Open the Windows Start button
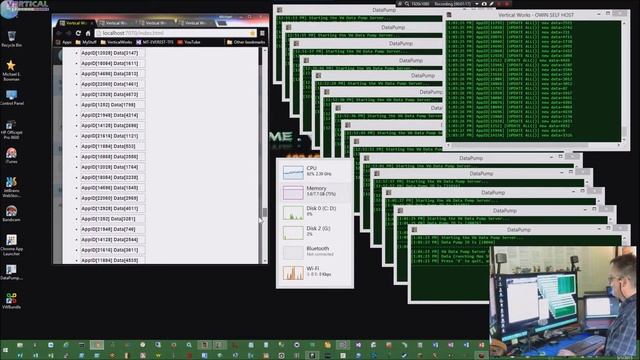The image size is (640, 360). (x=5, y=350)
